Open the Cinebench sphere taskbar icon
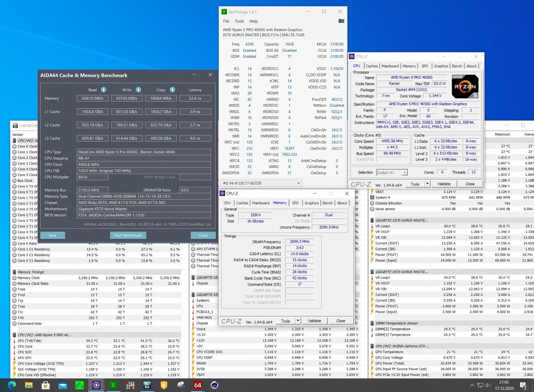This screenshot has height=392, width=534. pos(214,385)
